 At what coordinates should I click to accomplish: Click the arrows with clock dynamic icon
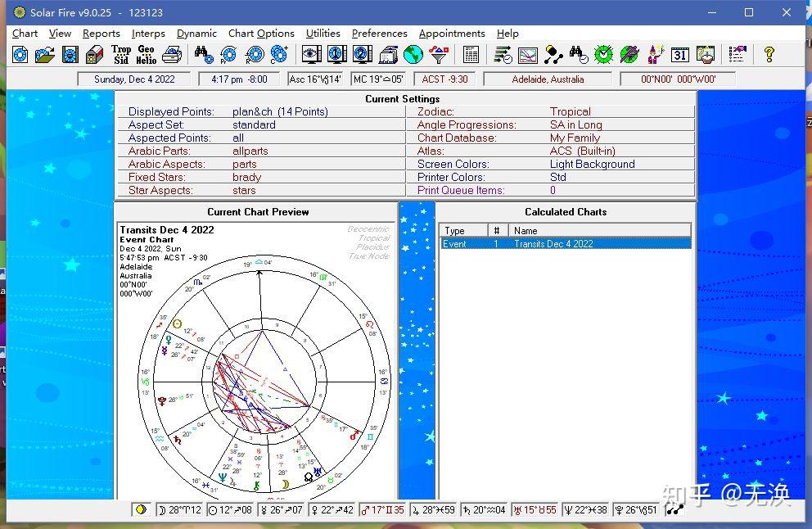click(x=503, y=54)
